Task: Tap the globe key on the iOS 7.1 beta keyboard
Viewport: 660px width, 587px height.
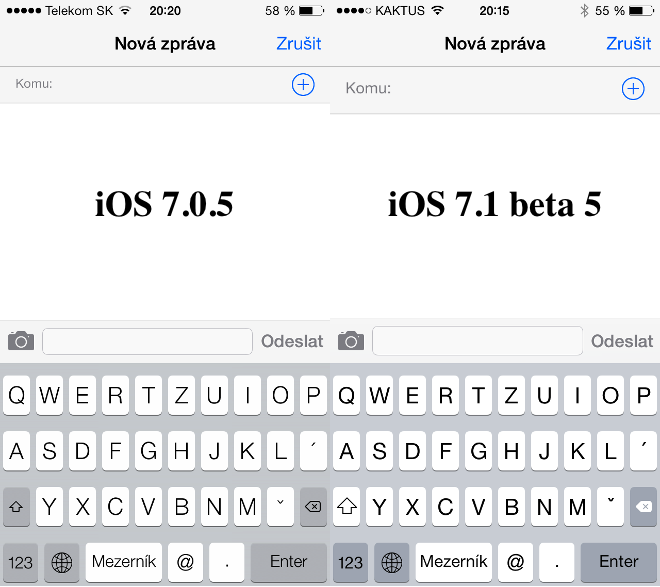Action: point(392,562)
